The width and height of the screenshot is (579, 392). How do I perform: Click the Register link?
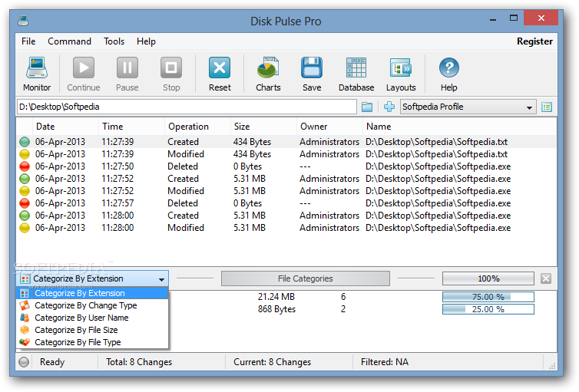[534, 41]
